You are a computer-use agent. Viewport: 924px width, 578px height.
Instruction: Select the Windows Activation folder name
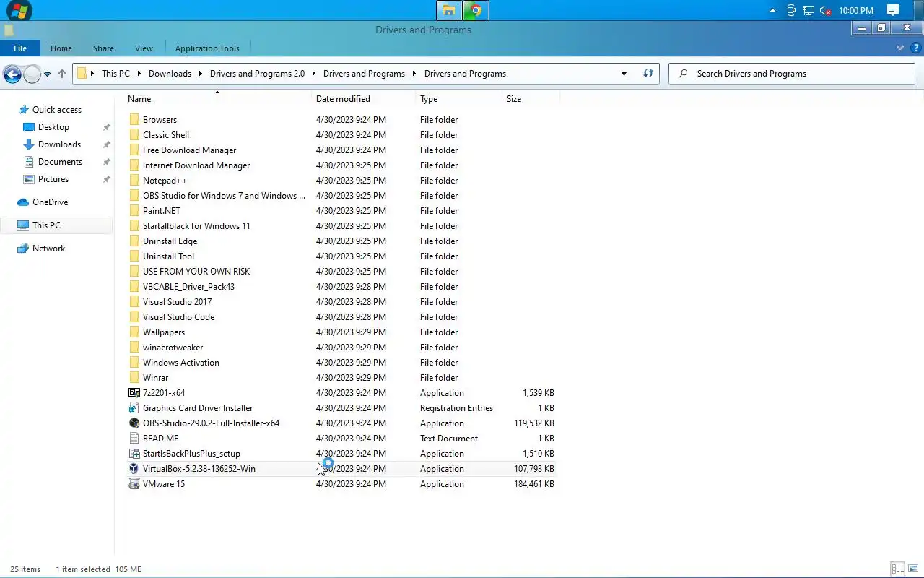click(181, 363)
